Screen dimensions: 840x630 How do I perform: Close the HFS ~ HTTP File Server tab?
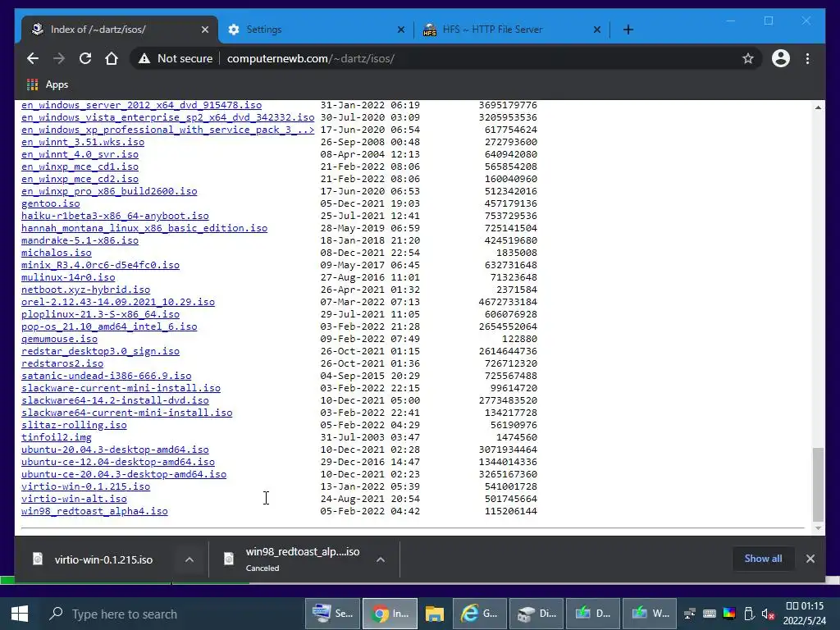tap(597, 30)
